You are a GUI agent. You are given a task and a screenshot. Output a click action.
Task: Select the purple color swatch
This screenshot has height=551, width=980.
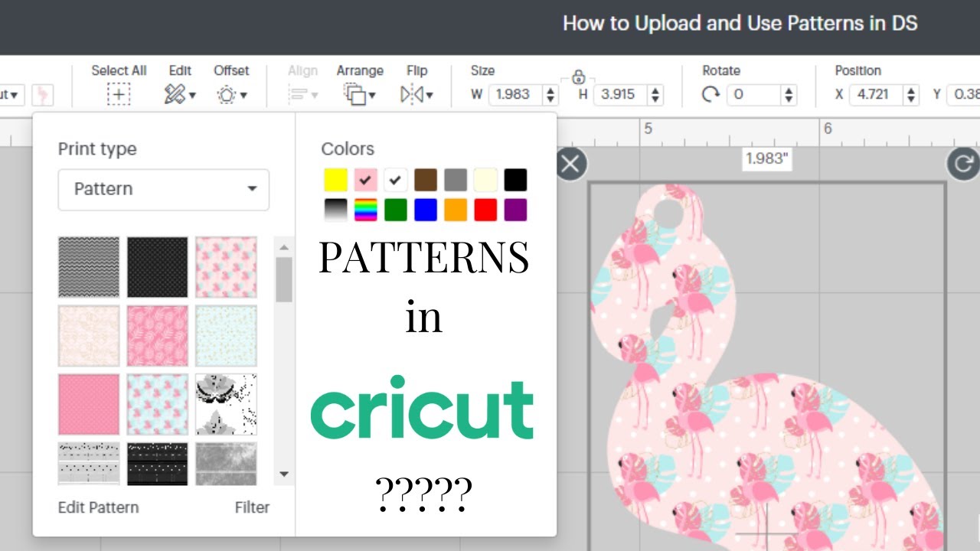[515, 210]
